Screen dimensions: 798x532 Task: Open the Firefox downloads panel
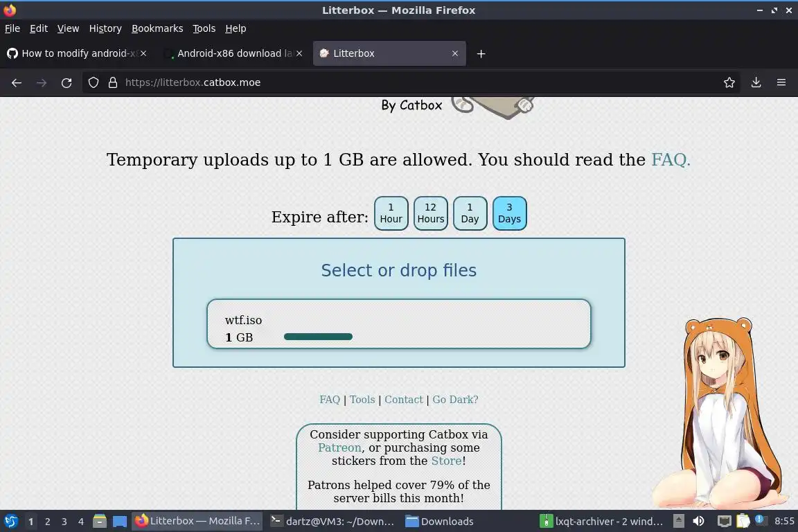(756, 82)
